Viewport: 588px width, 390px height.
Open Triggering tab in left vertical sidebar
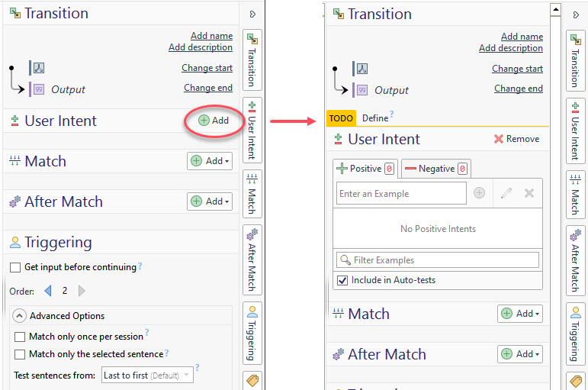point(252,333)
